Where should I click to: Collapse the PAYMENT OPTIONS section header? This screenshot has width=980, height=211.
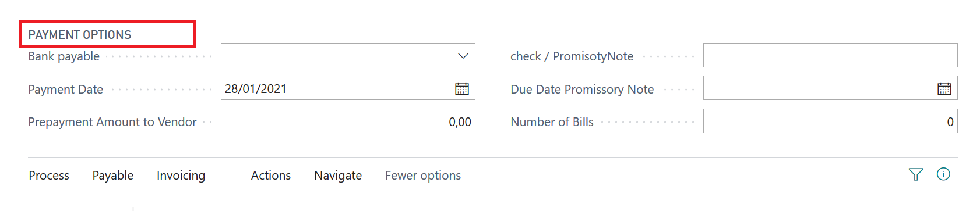tap(80, 35)
